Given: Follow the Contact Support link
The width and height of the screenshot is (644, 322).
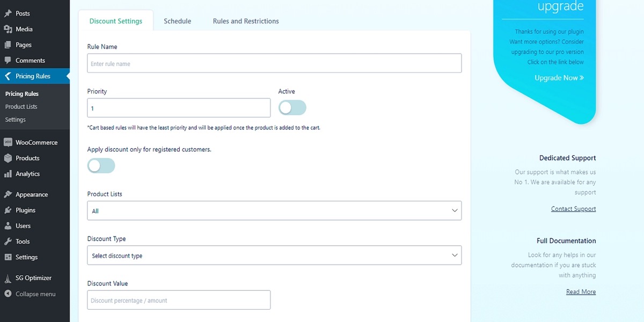Looking at the screenshot, I should [573, 209].
